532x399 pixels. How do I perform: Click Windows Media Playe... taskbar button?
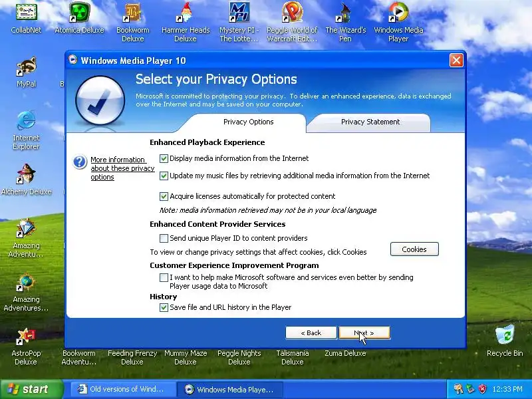(x=230, y=389)
